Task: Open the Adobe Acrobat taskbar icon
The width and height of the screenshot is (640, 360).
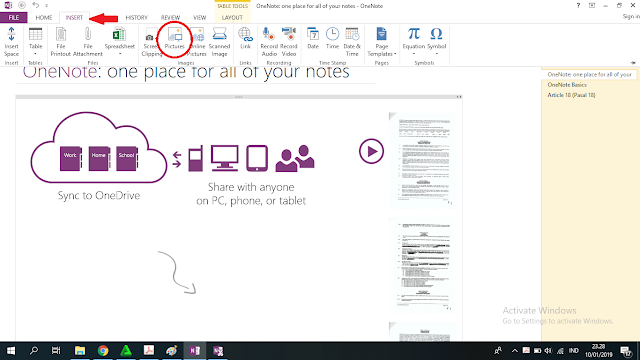Action: (149, 351)
